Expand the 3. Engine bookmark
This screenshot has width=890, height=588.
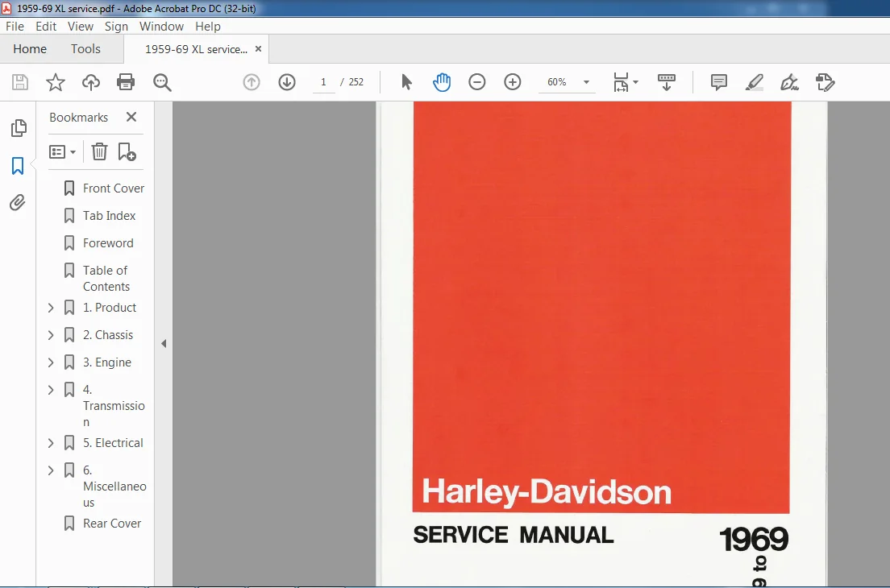click(51, 362)
